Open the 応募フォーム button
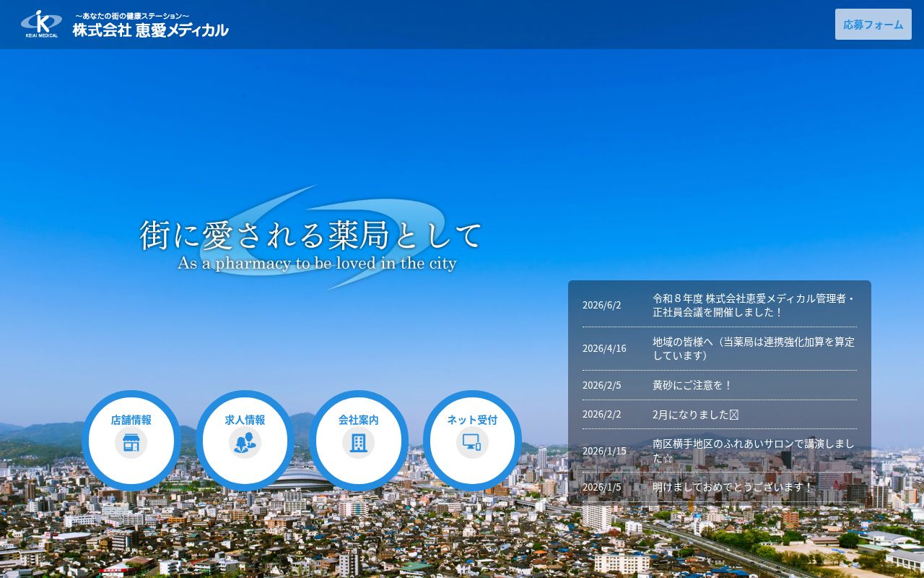Screen dimensions: 924x578 873,25
